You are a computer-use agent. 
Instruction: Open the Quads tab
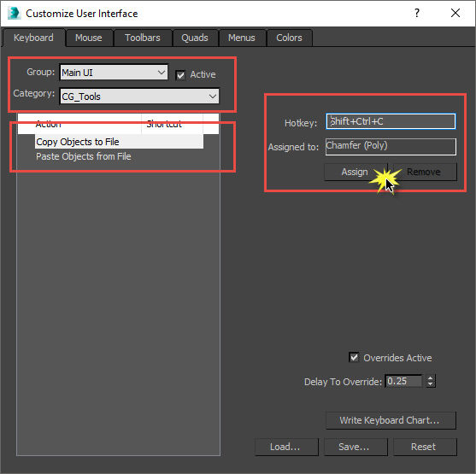coord(195,38)
